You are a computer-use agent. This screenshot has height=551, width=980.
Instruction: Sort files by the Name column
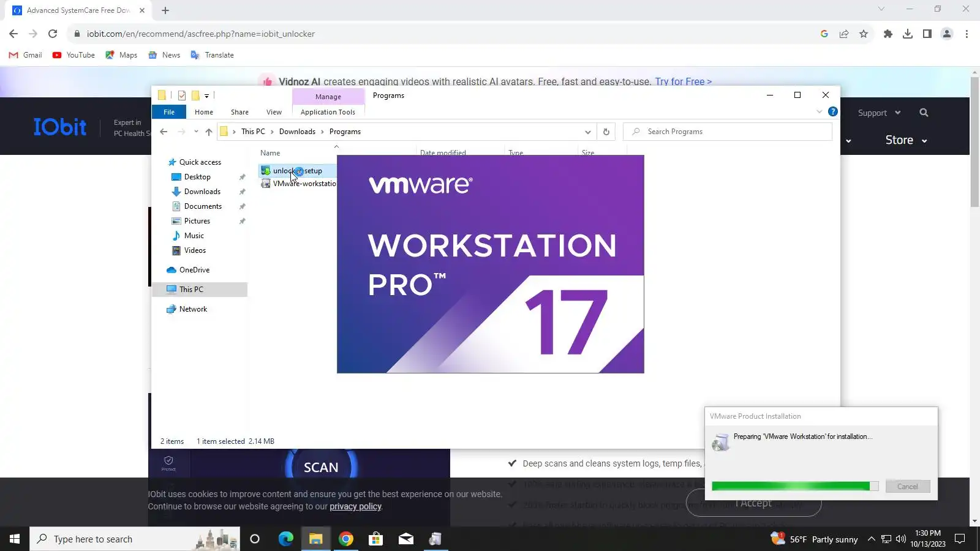click(270, 153)
